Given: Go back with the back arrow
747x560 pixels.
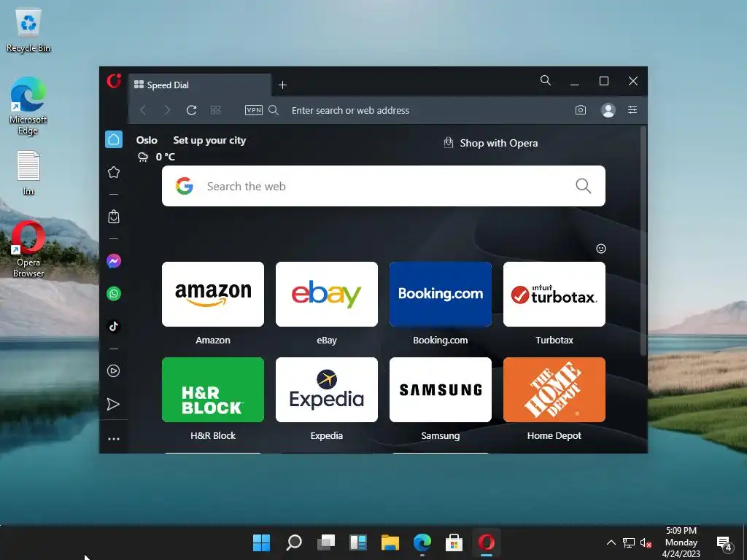Looking at the screenshot, I should click(142, 110).
